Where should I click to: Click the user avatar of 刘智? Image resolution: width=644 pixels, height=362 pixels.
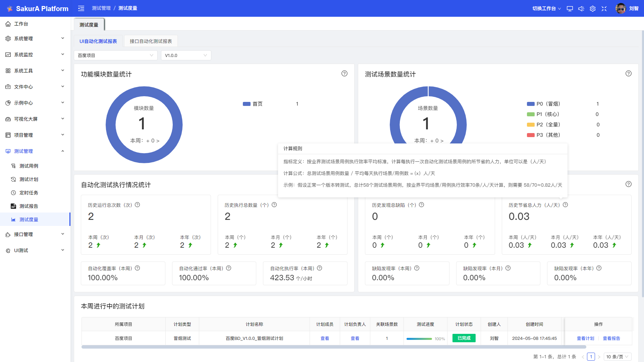(621, 8)
